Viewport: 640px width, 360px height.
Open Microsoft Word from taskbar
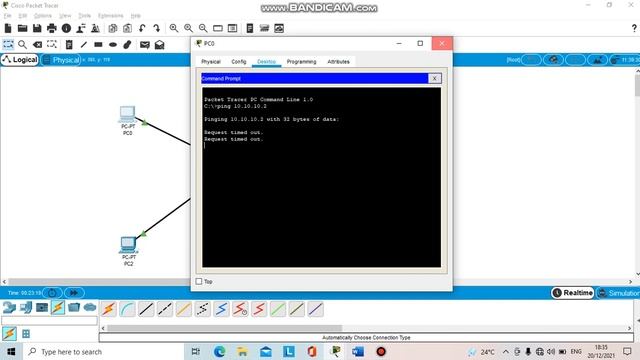(x=358, y=351)
